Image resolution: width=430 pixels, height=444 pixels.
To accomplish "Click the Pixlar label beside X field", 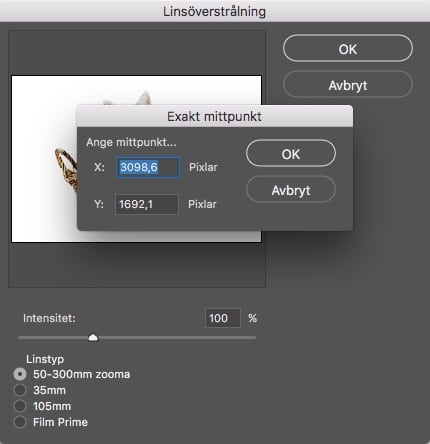I will [203, 167].
